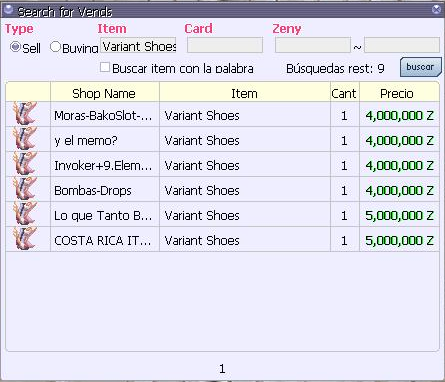Screen dimensions: 445x382
Task: Click shoe icon for COSTA RICA shop
Action: coord(25,239)
